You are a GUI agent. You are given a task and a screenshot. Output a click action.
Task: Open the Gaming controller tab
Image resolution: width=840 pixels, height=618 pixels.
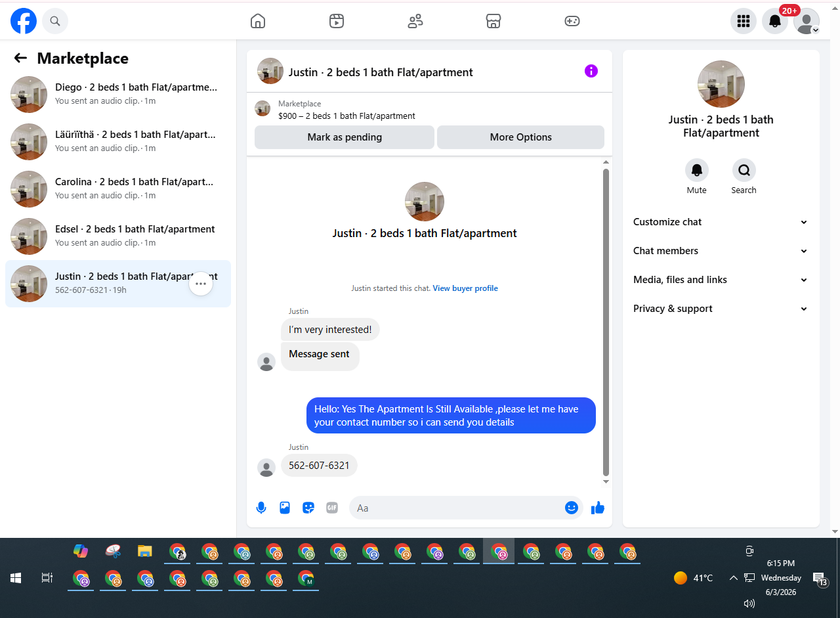[572, 22]
